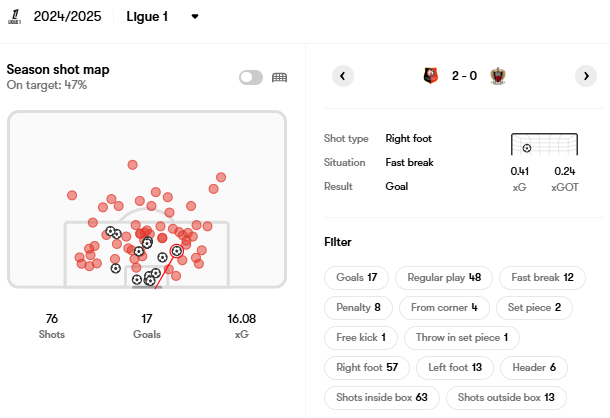This screenshot has width=610, height=418.
Task: Enable the Penalty 8 filter
Action: [x=357, y=307]
